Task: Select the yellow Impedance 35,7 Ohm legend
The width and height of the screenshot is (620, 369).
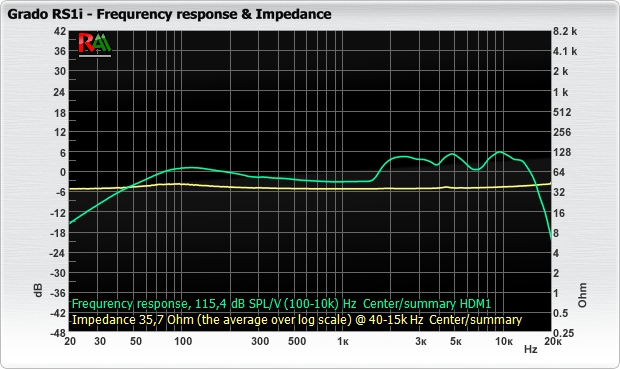Action: [297, 320]
